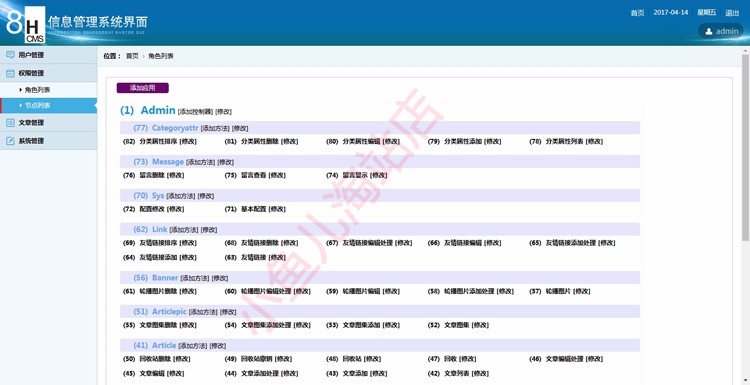Click 添加方法 for the Articlepic controller
Image resolution: width=750 pixels, height=385 pixels.
[203, 312]
